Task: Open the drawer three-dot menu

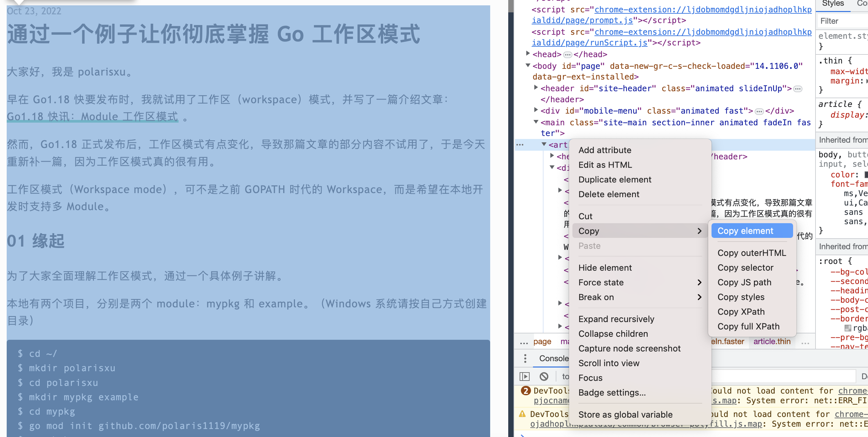Action: click(x=525, y=358)
